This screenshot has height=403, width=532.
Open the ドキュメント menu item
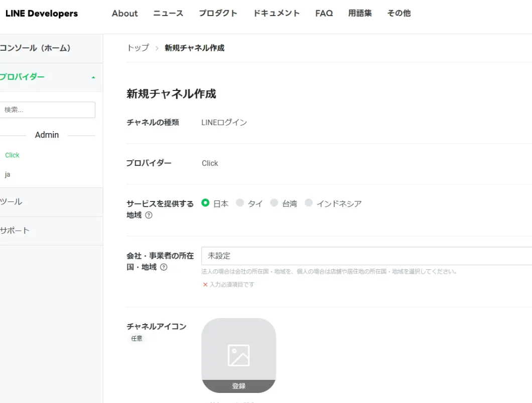277,13
